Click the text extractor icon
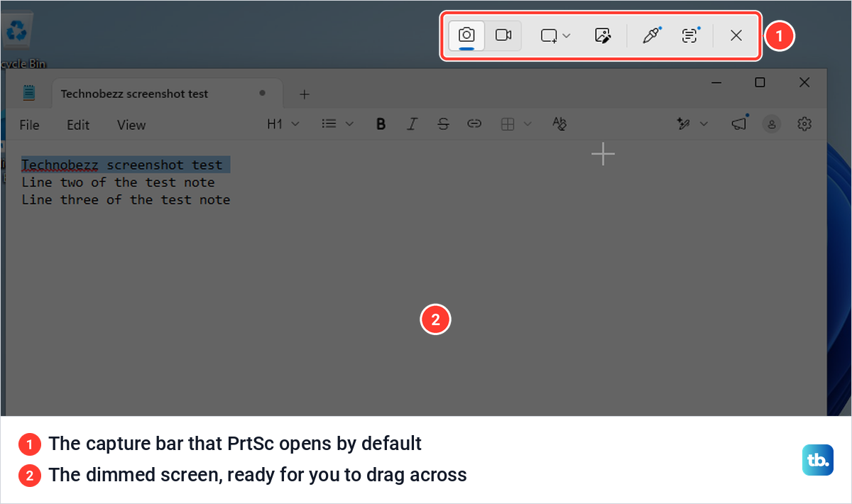The image size is (852, 504). [689, 35]
